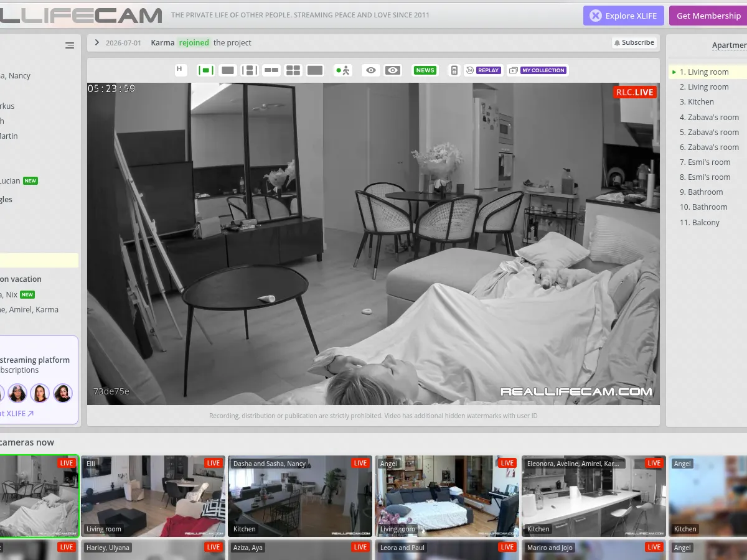Viewport: 747px width, 560px height.
Task: Toggle the motion tracking running-person icon
Action: (x=343, y=70)
